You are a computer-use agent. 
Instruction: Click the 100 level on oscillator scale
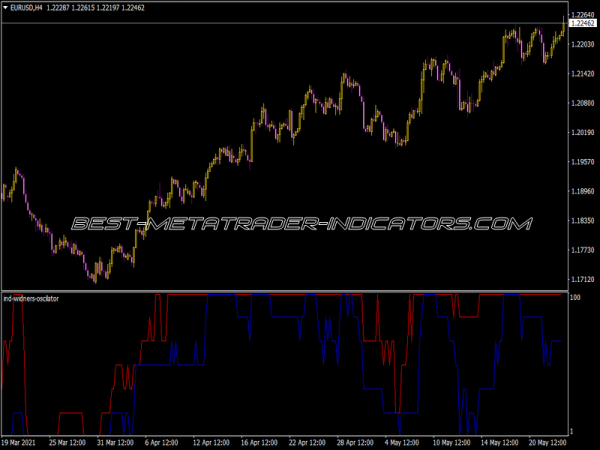pyautogui.click(x=575, y=297)
